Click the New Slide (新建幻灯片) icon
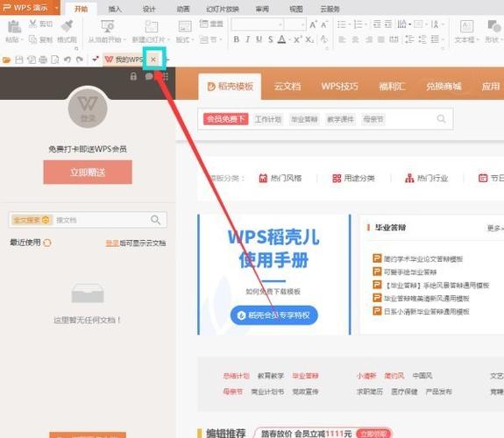 click(x=151, y=26)
